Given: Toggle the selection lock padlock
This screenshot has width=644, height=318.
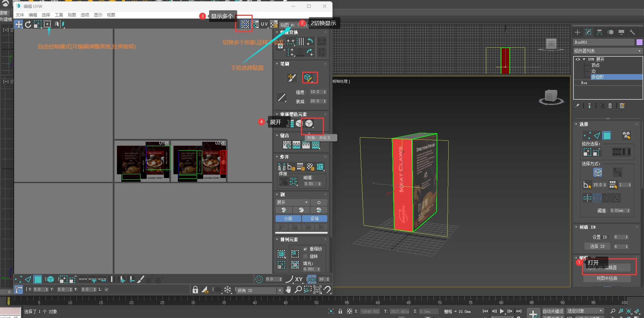Looking at the screenshot, I should pos(195,290).
